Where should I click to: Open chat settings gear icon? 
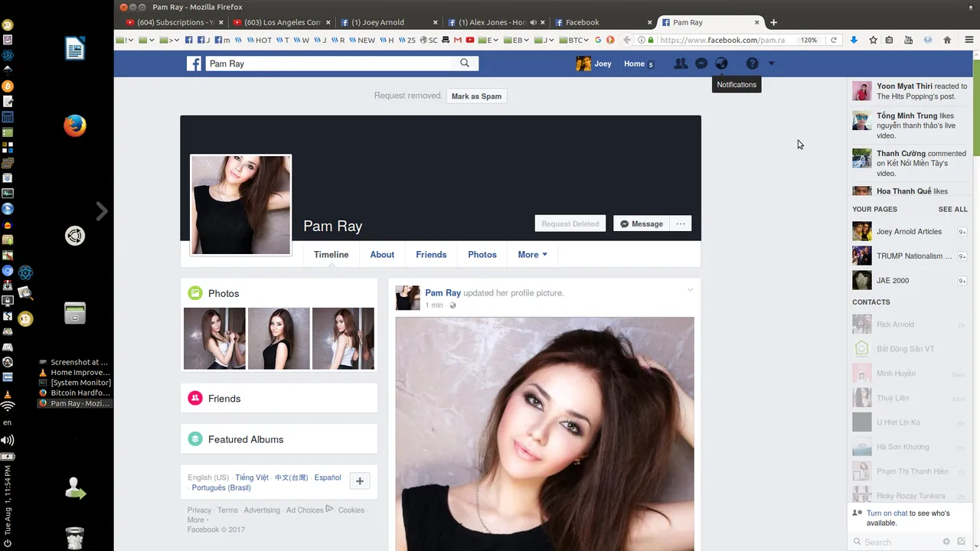946,542
